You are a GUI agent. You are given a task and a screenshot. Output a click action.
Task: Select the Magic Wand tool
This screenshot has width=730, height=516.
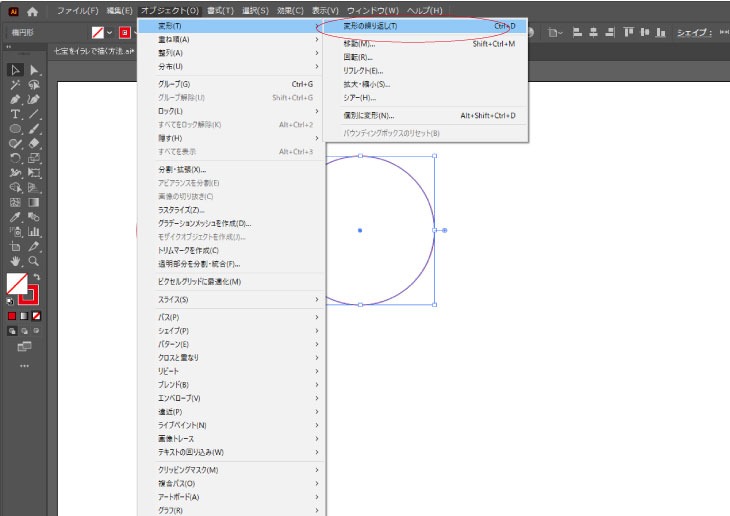coord(15,85)
